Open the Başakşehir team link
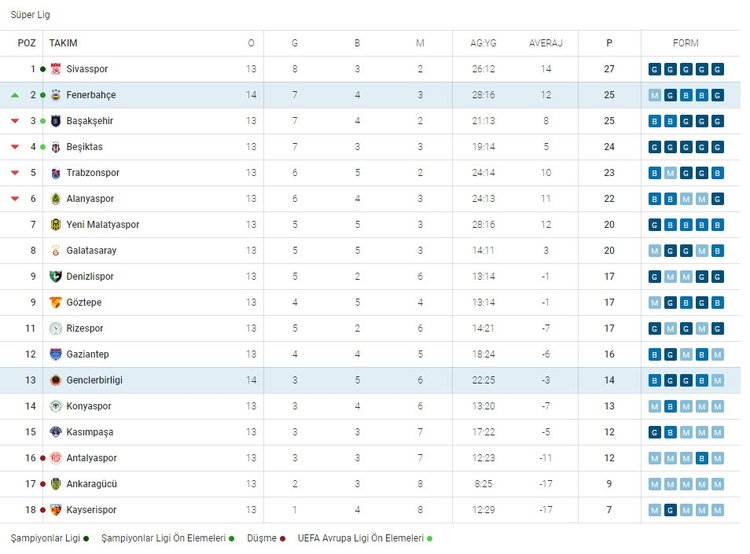 point(92,121)
